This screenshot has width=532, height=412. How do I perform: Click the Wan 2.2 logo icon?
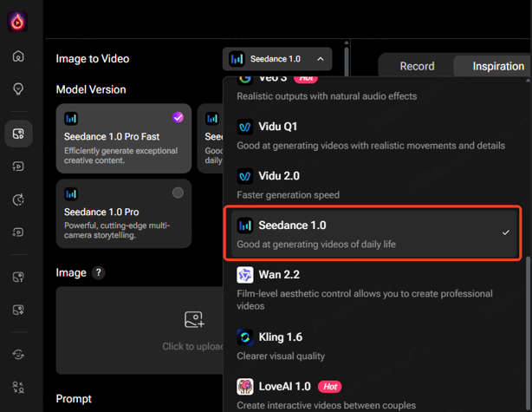(245, 275)
